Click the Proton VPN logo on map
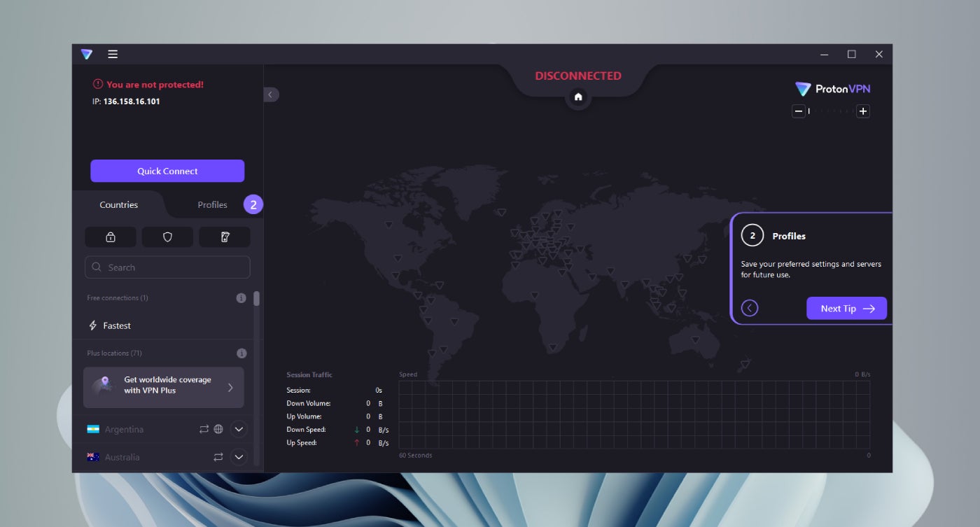 click(x=832, y=89)
